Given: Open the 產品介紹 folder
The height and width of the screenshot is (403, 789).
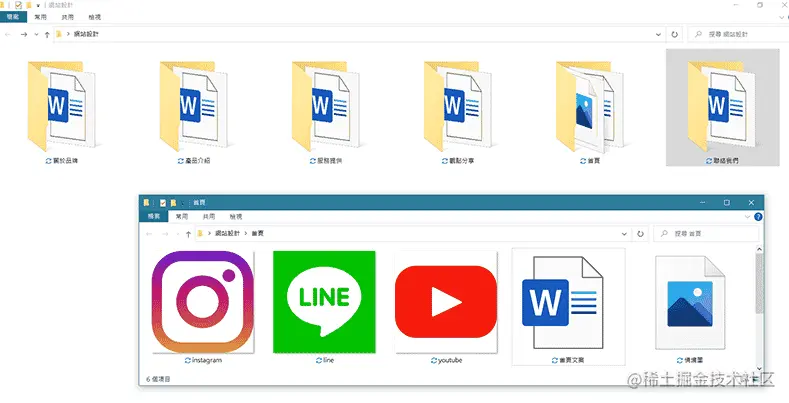Looking at the screenshot, I should 194,112.
